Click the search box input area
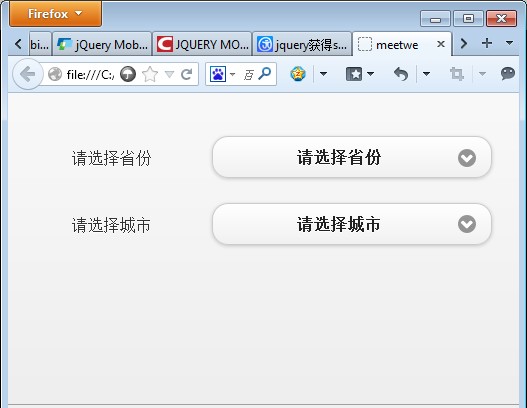 tap(249, 74)
